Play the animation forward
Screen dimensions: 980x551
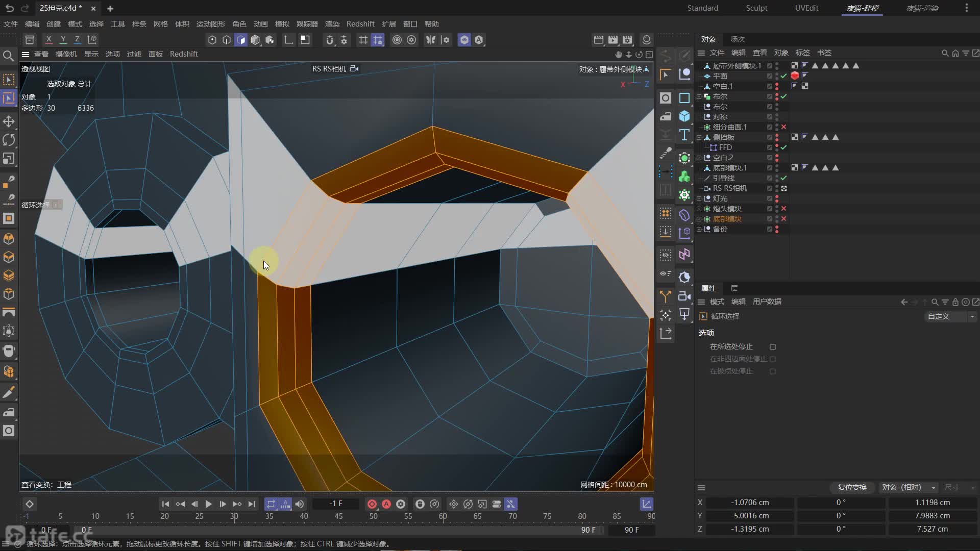pyautogui.click(x=208, y=504)
